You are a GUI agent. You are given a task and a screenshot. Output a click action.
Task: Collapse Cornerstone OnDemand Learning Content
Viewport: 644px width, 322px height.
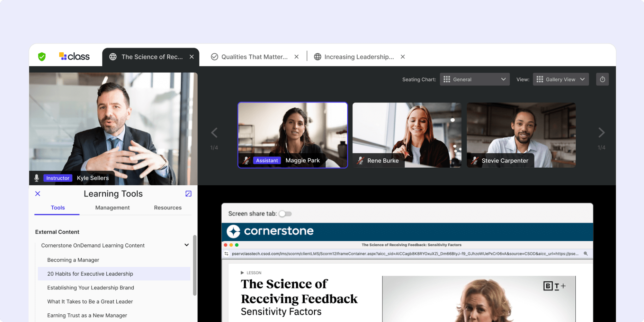[187, 245]
